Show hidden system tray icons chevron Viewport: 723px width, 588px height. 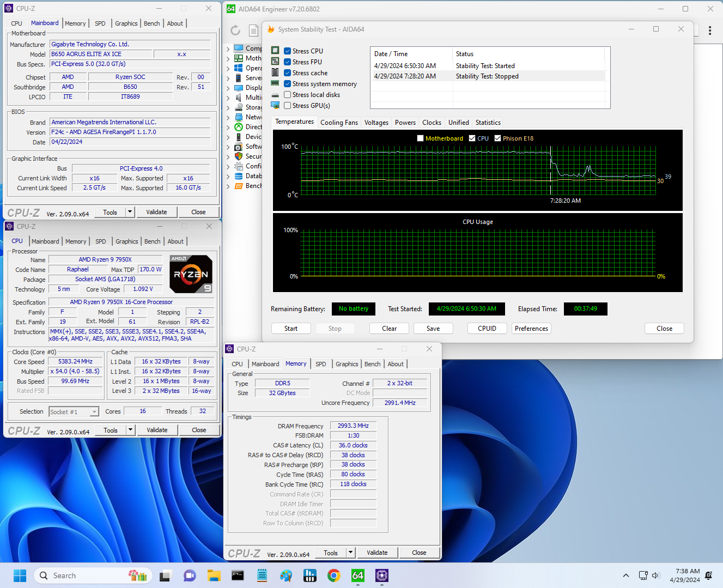pos(626,575)
